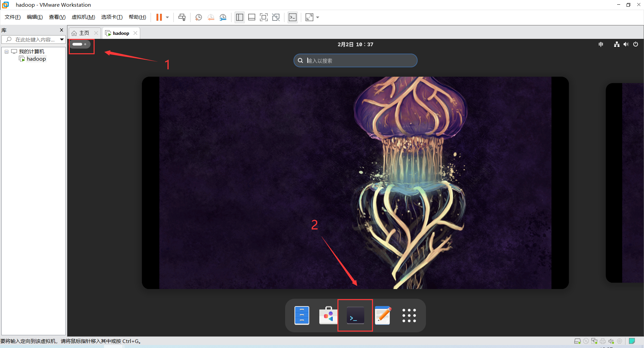Close the hadoop tab
The image size is (644, 348).
click(135, 33)
